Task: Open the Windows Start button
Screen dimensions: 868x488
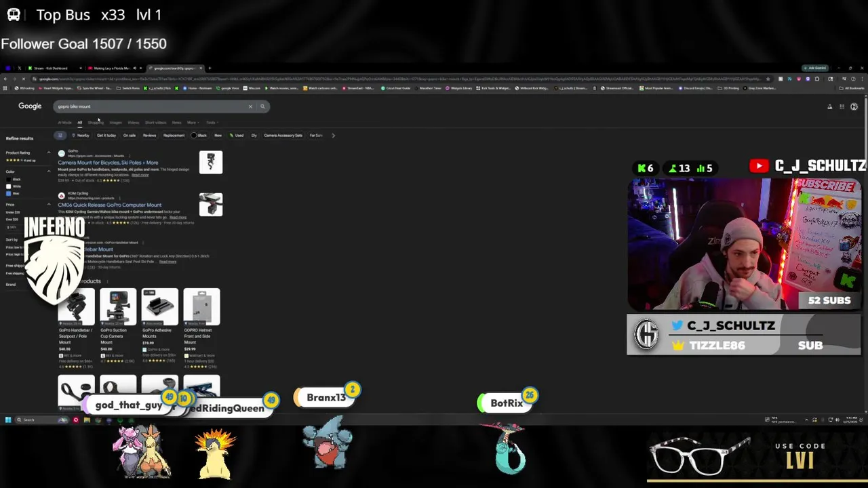Action: pos(7,420)
